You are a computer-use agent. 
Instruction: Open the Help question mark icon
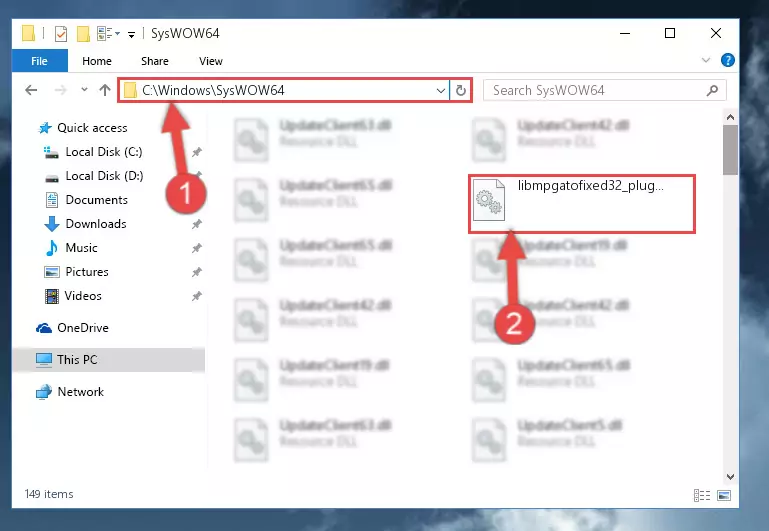click(728, 60)
